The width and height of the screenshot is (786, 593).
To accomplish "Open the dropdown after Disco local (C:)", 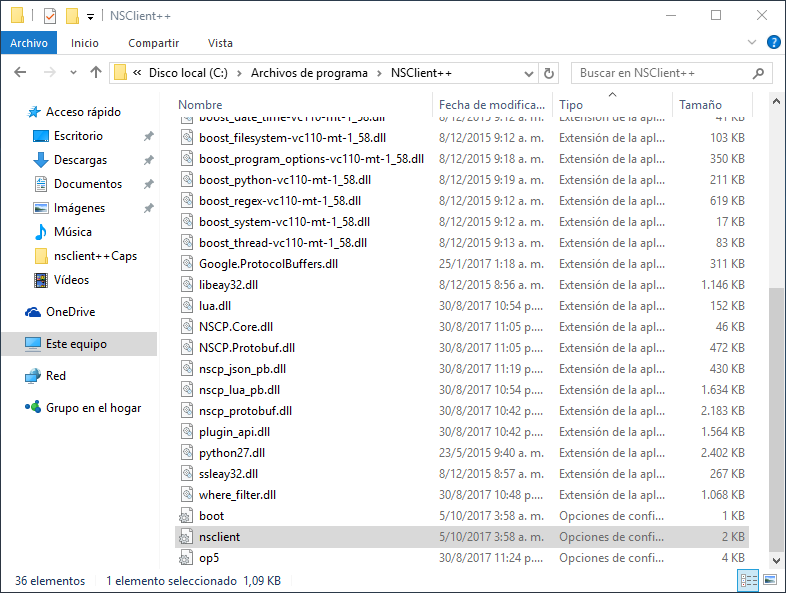I will (240, 73).
